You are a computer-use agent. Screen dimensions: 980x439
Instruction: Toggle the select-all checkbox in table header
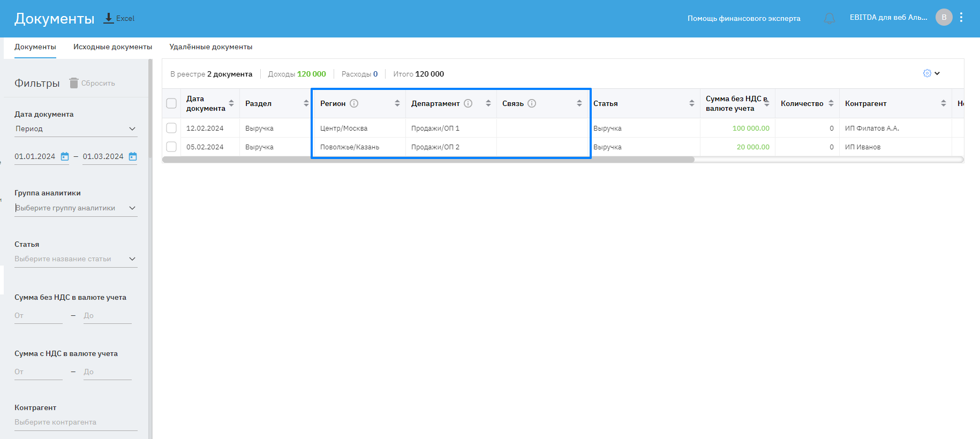(x=171, y=103)
